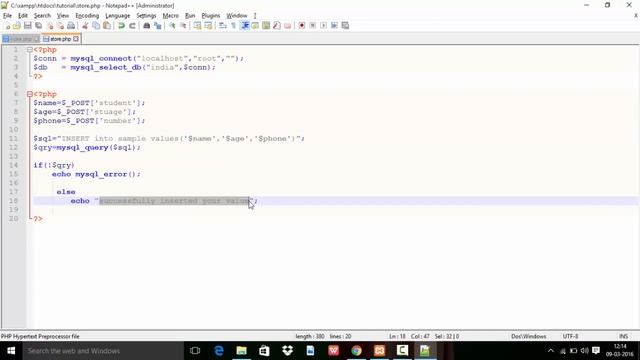Open the Plugins menu
Image resolution: width=640 pixels, height=360 pixels.
point(211,16)
